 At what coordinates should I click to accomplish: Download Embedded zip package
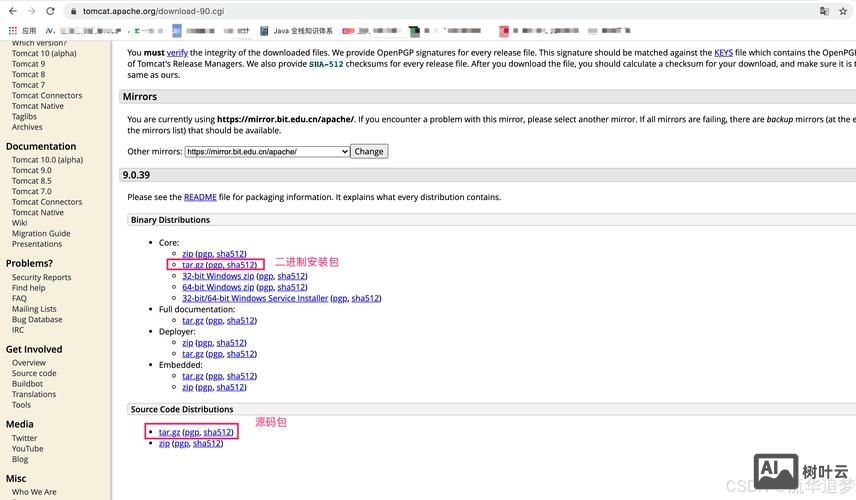[187, 387]
